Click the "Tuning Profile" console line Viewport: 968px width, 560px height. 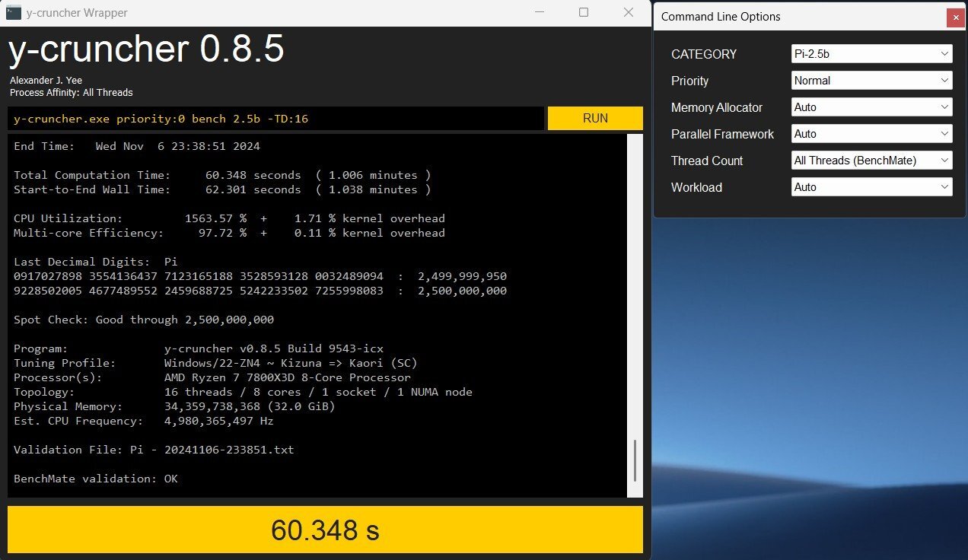pyautogui.click(x=215, y=363)
